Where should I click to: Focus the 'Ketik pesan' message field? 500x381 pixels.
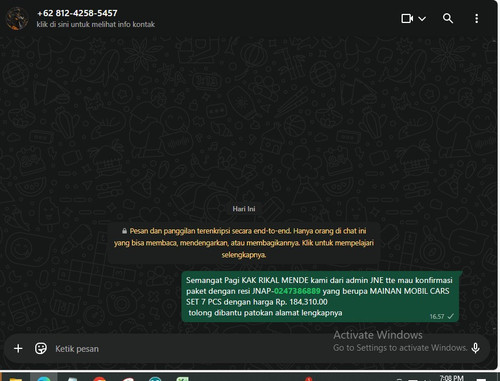click(x=193, y=349)
